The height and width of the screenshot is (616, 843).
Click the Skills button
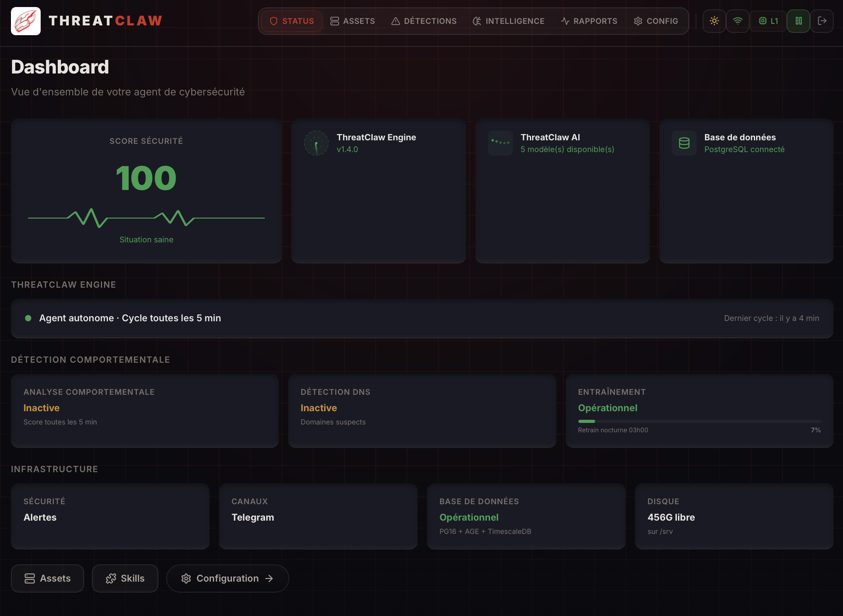pos(125,578)
